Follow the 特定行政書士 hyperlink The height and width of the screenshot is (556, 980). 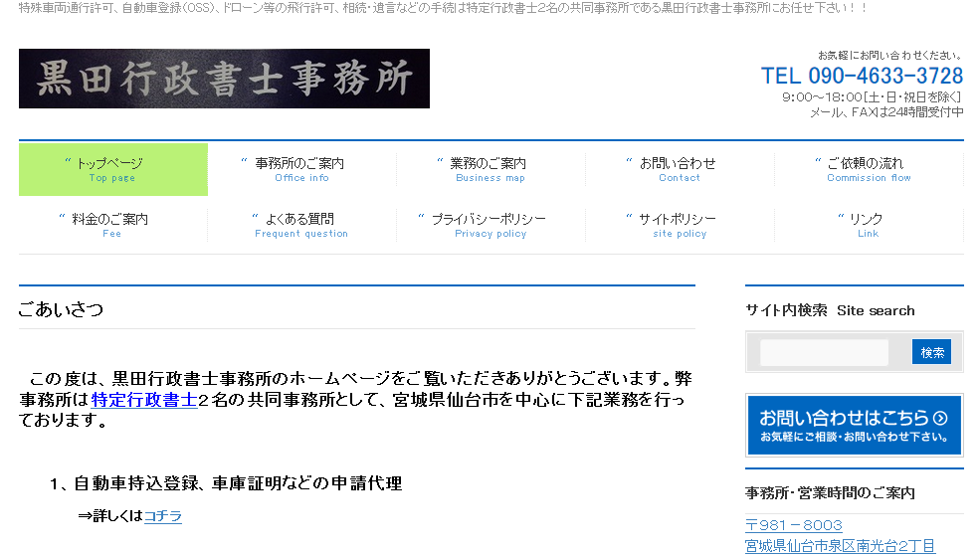tap(144, 399)
